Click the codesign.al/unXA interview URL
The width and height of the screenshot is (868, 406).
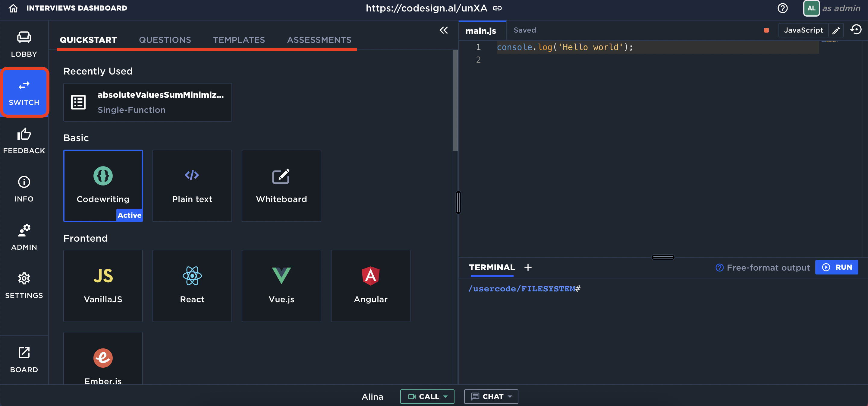click(x=426, y=8)
